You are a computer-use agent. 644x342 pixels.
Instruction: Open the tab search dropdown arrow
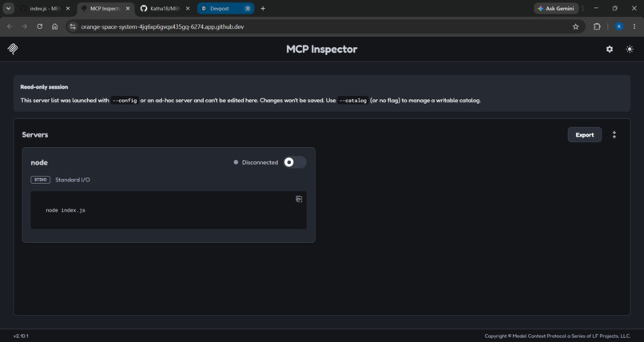point(8,8)
